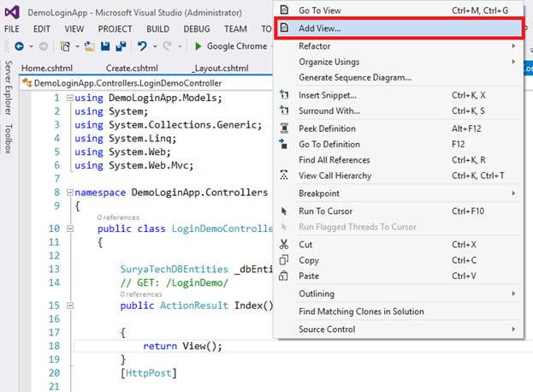Click the Add View menu icon
The height and width of the screenshot is (392, 533).
tap(284, 28)
